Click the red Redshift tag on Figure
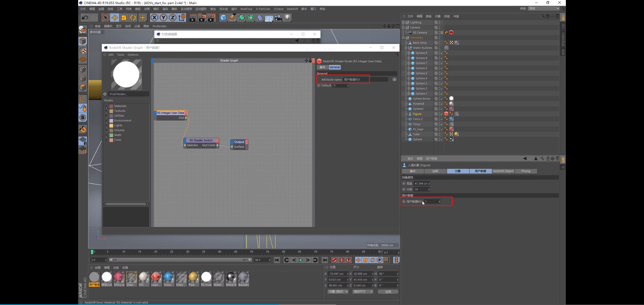The height and width of the screenshot is (305, 644). coord(446,114)
